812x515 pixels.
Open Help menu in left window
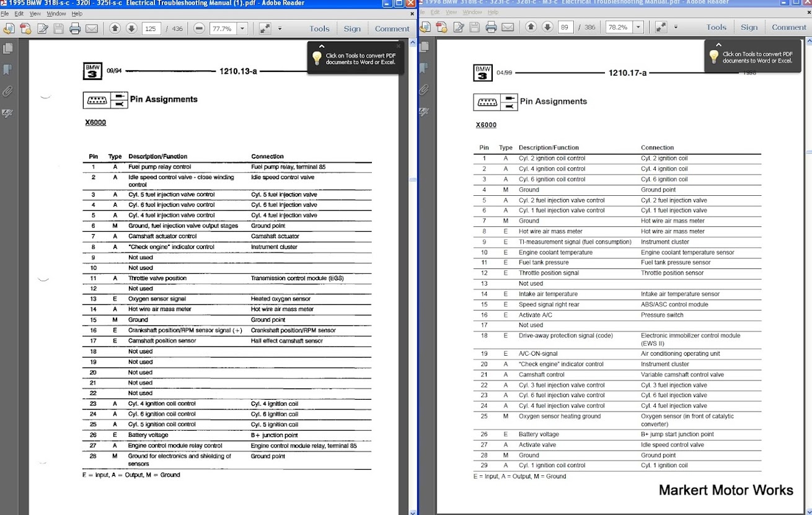77,13
